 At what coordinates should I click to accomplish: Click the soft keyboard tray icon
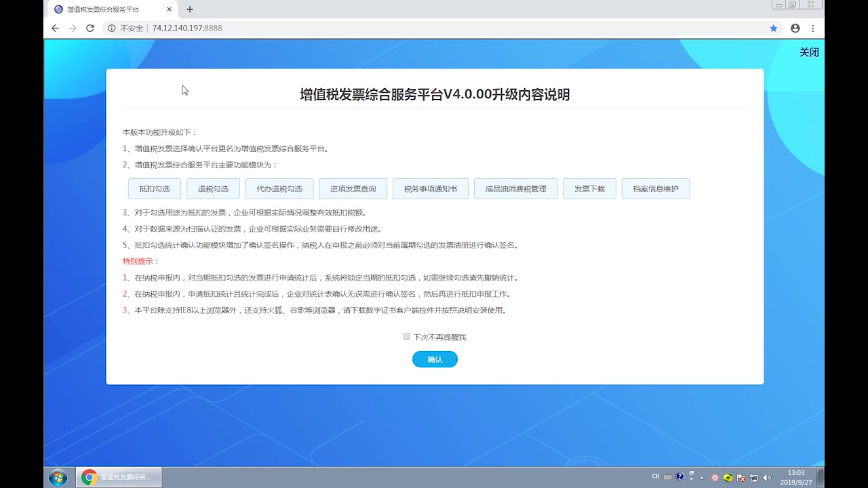coord(668,477)
